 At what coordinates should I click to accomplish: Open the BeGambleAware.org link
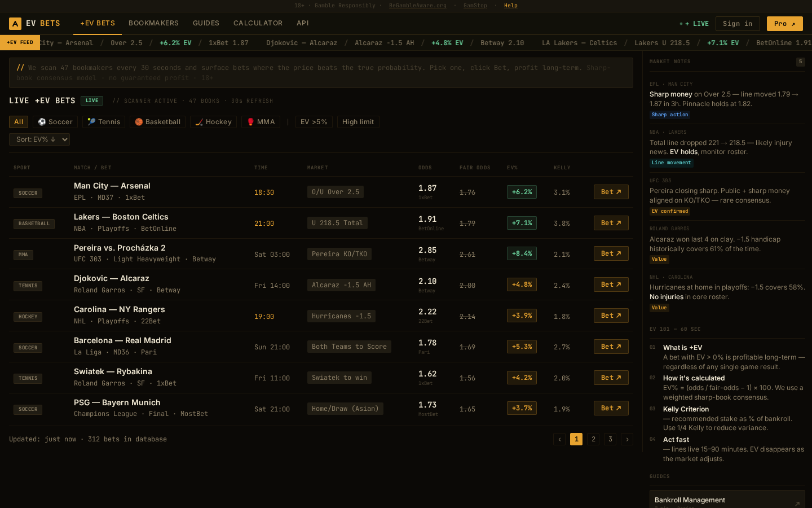click(417, 6)
